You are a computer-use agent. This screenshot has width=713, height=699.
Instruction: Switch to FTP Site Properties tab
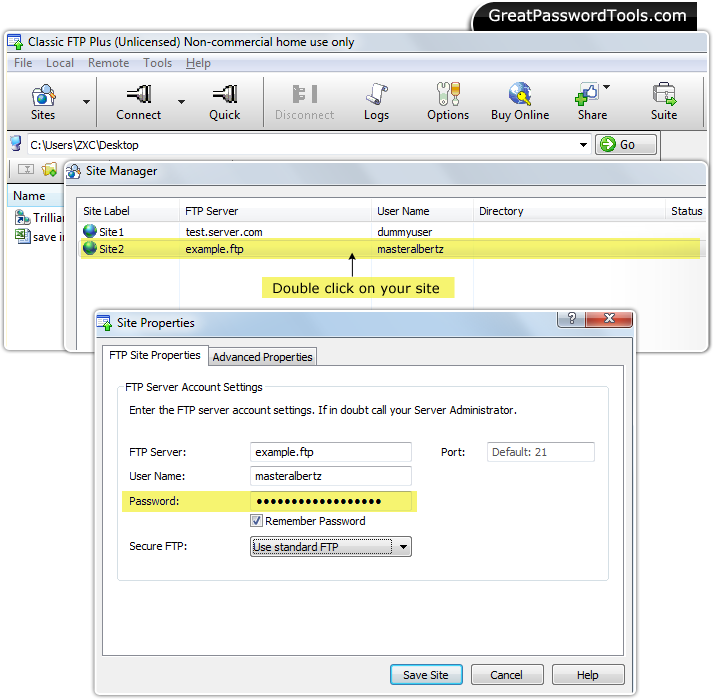[x=155, y=356]
